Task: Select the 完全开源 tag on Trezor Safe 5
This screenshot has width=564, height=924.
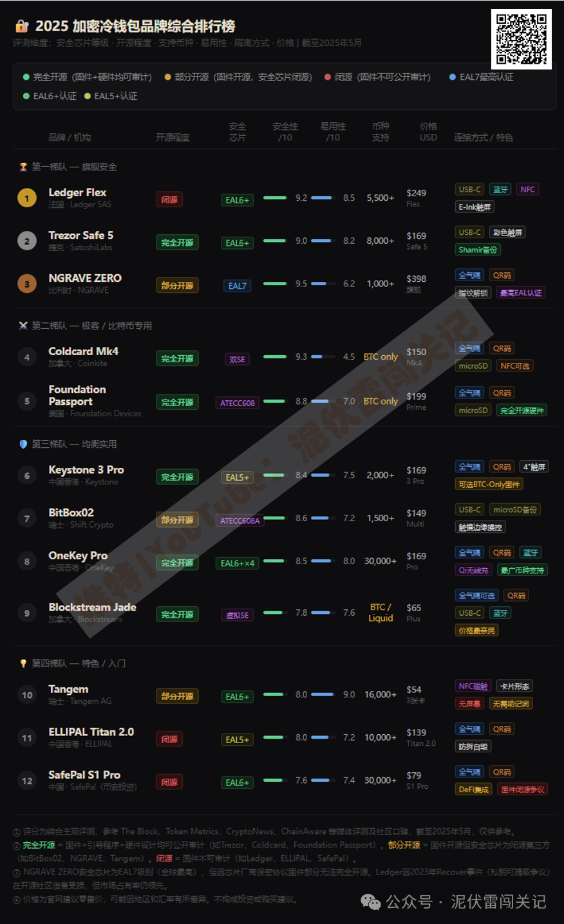Action: pos(177,243)
